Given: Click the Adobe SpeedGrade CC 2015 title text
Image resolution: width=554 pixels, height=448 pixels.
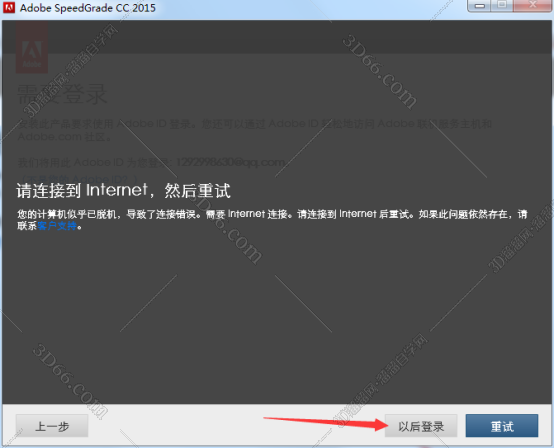Looking at the screenshot, I should pyautogui.click(x=88, y=8).
